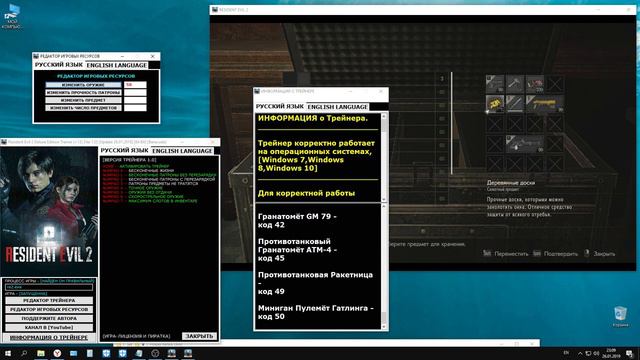Screen dimensions: 640x360
Task: Select the wide gun item in fourth inventory row
Action: (524, 144)
